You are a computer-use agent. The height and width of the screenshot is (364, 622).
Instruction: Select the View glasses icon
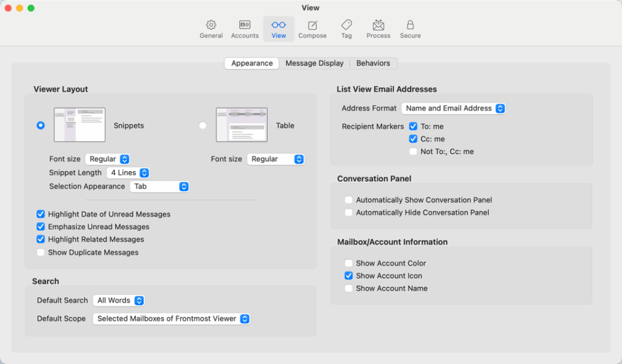tap(278, 25)
